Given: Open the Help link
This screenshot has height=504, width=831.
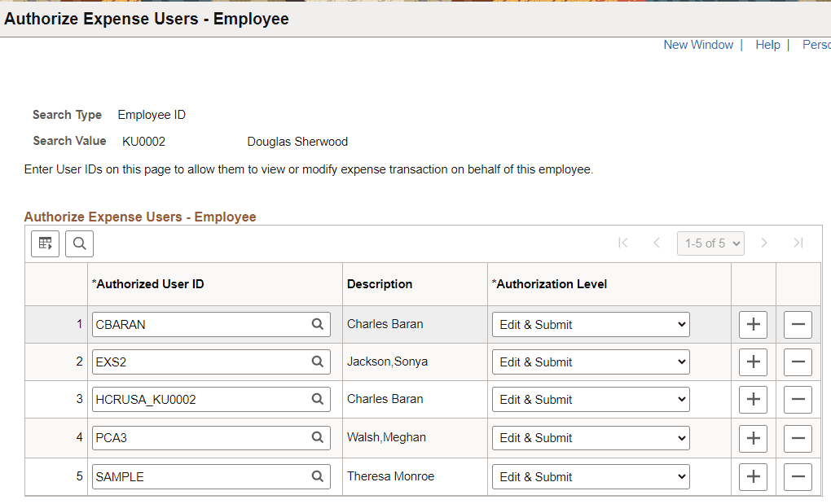Looking at the screenshot, I should click(767, 45).
